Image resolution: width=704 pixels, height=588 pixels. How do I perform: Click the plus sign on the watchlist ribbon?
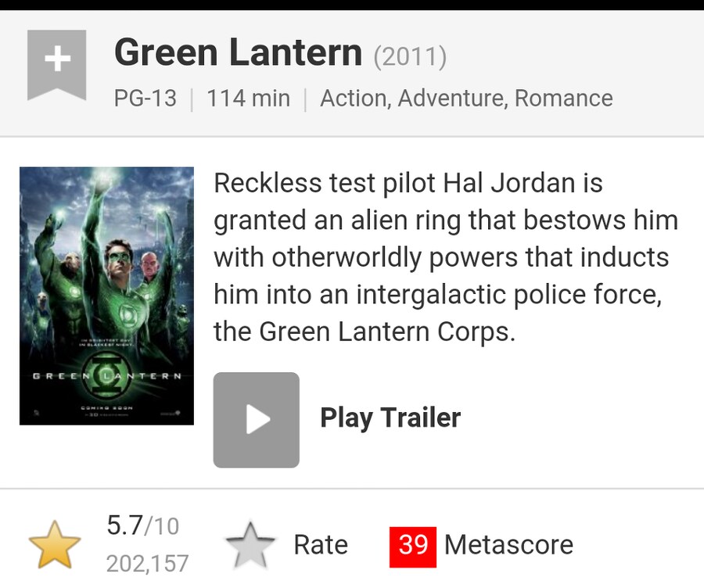pos(57,59)
